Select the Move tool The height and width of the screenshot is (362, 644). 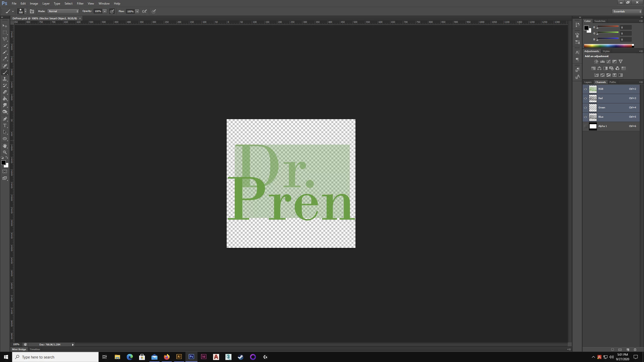pos(5,26)
